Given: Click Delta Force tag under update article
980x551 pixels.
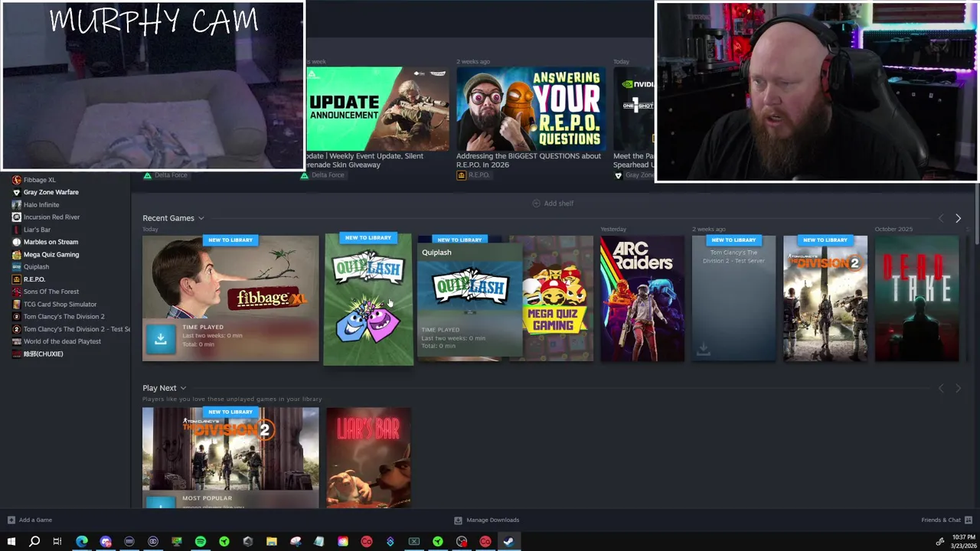Looking at the screenshot, I should 322,175.
